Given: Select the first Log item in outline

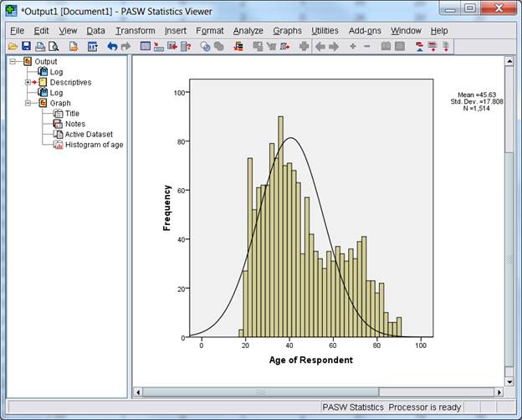Looking at the screenshot, I should [x=56, y=72].
